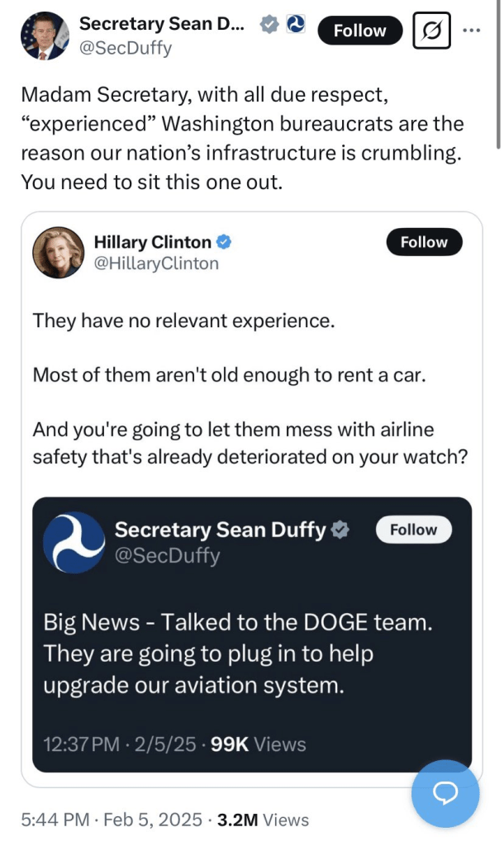This screenshot has height=846, width=504.
Task: Click the blue verified badge beside Secretary Sean D...
Action: (269, 26)
